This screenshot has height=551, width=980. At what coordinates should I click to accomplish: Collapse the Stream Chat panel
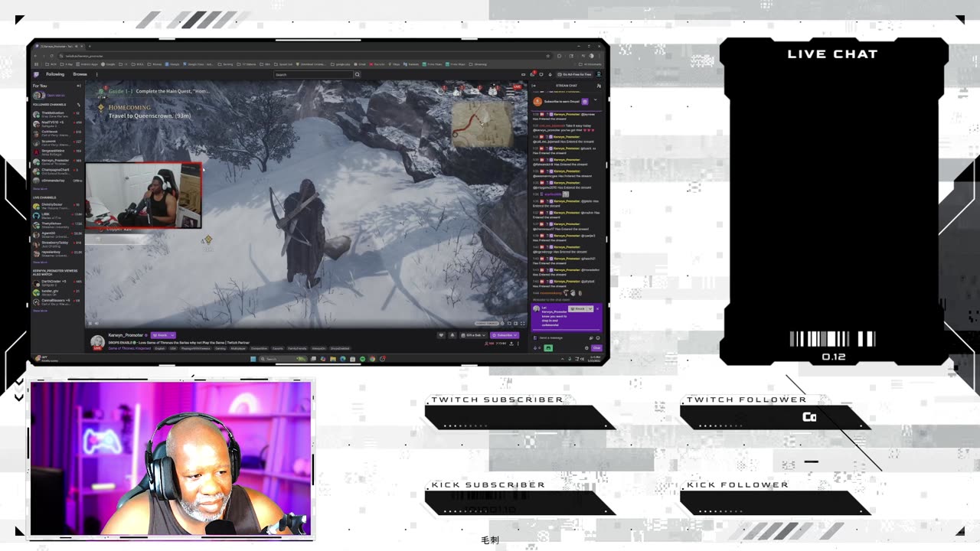coord(534,86)
